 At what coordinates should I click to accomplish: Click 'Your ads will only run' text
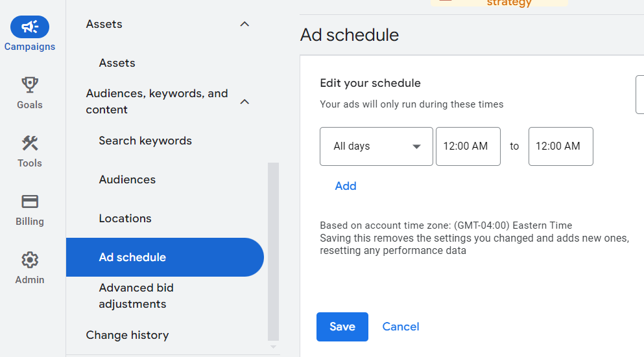[412, 104]
